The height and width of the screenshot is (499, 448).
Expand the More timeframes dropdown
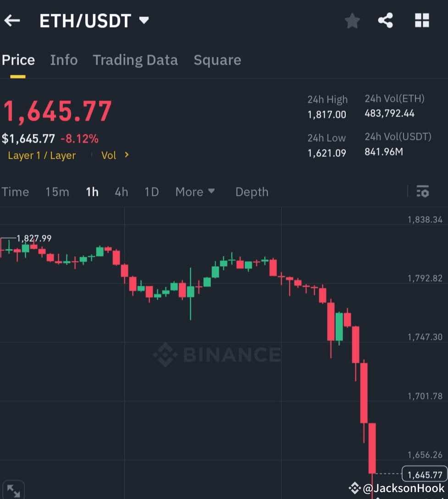point(195,192)
